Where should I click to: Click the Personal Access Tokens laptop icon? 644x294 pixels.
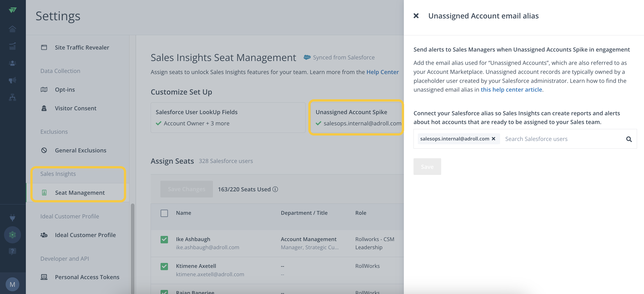[44, 277]
